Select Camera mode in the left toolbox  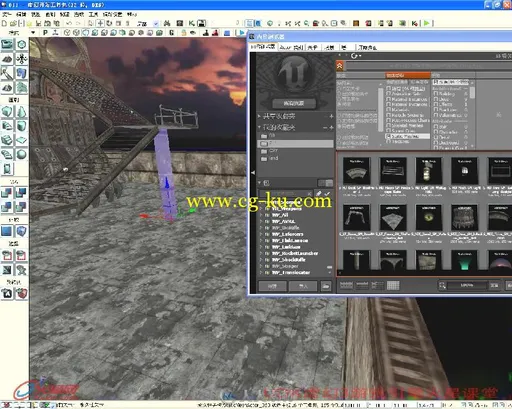(7, 44)
